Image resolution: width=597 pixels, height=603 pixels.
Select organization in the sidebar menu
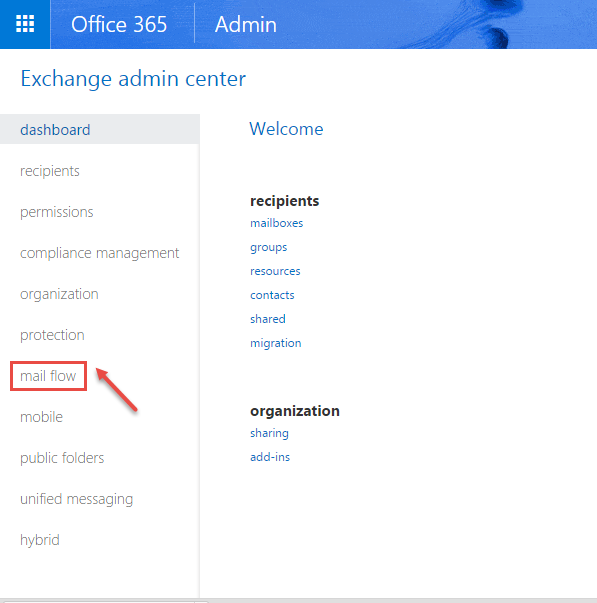59,294
